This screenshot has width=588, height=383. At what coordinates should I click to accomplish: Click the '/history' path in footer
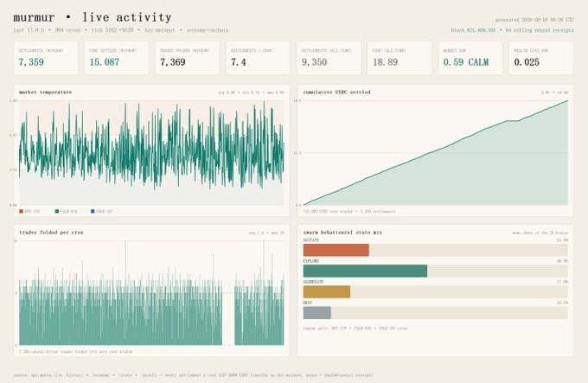pyautogui.click(x=73, y=375)
